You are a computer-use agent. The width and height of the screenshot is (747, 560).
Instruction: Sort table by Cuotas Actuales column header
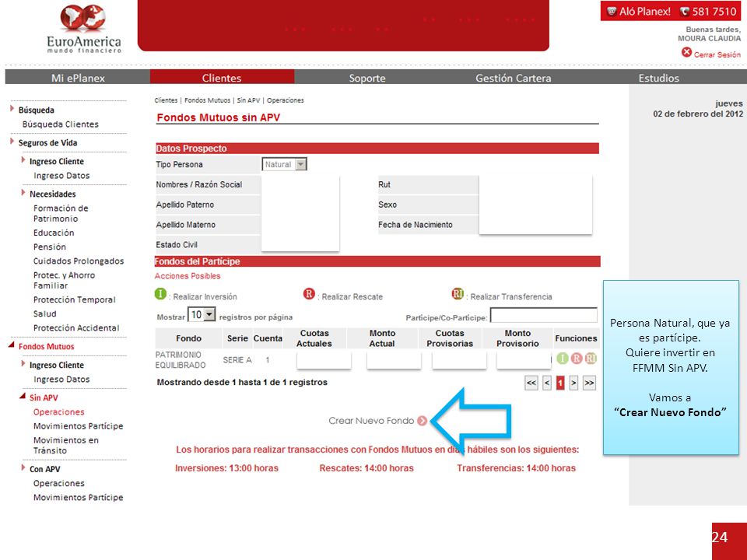[314, 338]
